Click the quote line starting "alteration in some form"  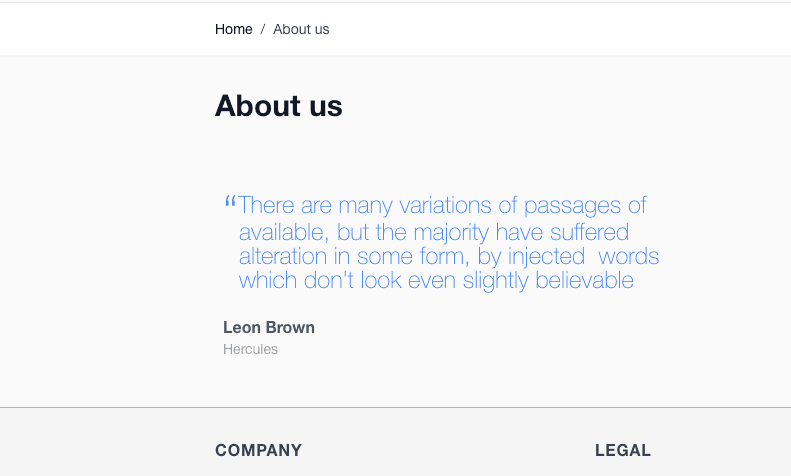tap(448, 256)
